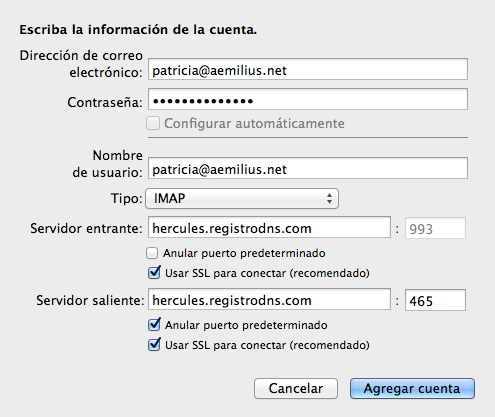
Task: Click the Escriba la información de la cuenta heading
Action: click(x=138, y=30)
